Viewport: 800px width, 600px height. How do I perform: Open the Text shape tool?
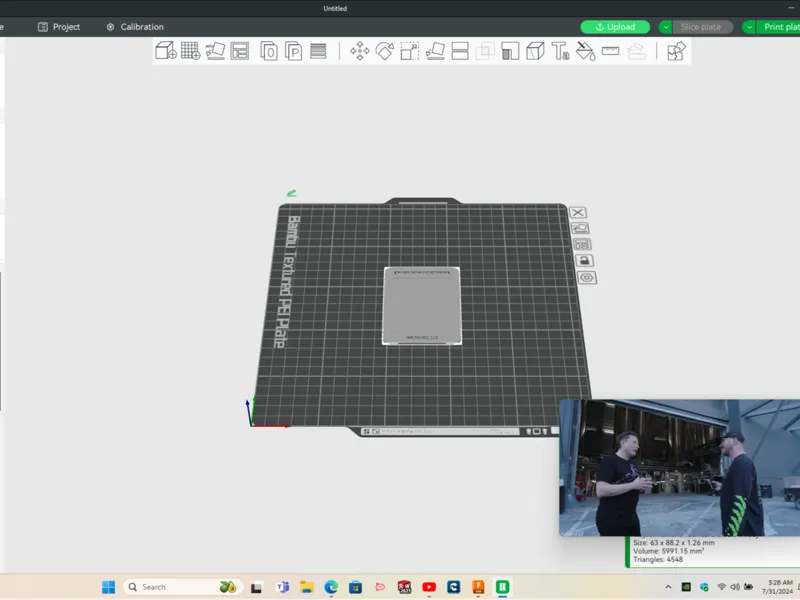tap(560, 51)
